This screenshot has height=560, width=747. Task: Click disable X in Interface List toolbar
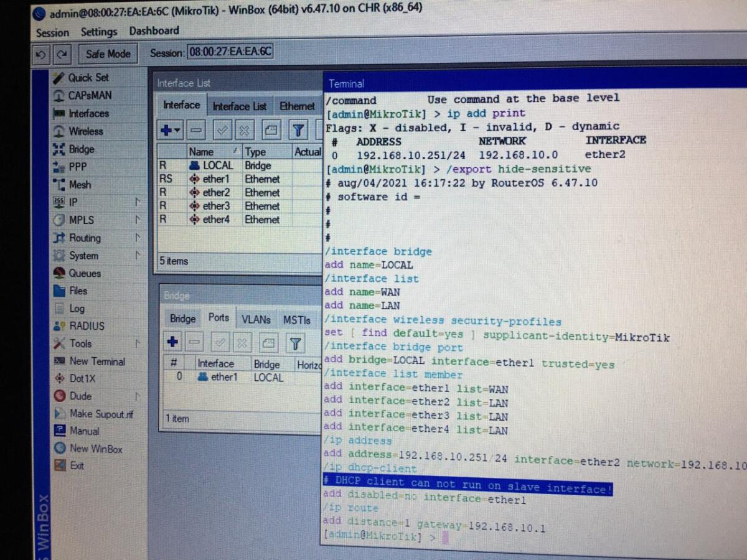coord(245,131)
